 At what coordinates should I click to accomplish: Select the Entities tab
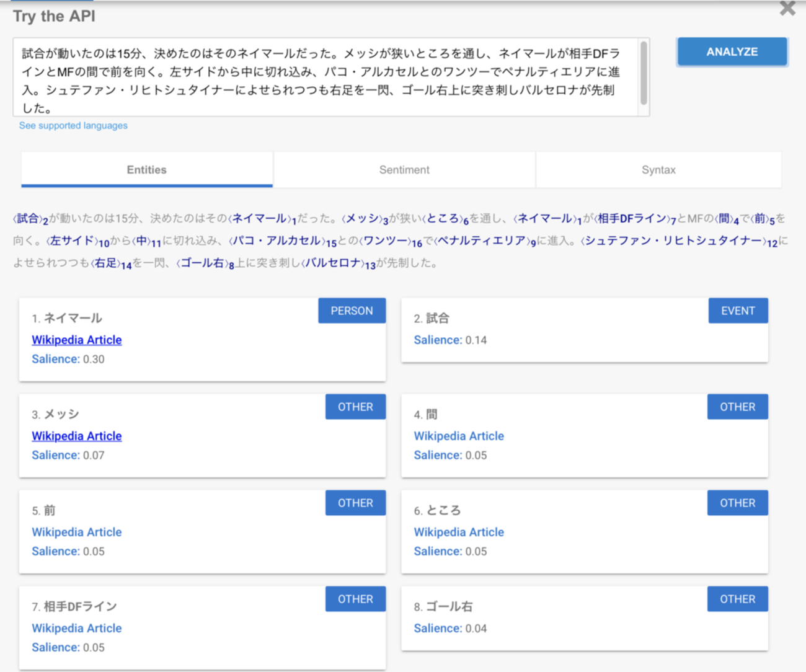click(x=147, y=170)
